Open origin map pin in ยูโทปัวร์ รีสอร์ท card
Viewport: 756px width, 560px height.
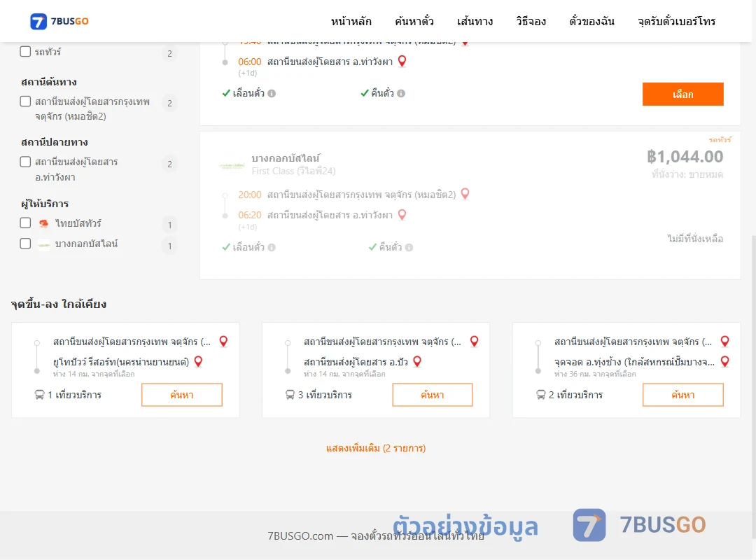(x=223, y=342)
